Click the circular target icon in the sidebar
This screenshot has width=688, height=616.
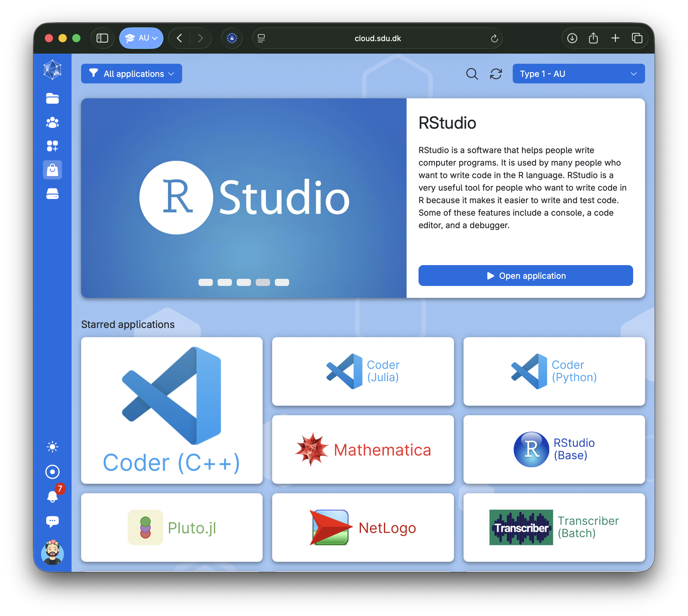52,472
